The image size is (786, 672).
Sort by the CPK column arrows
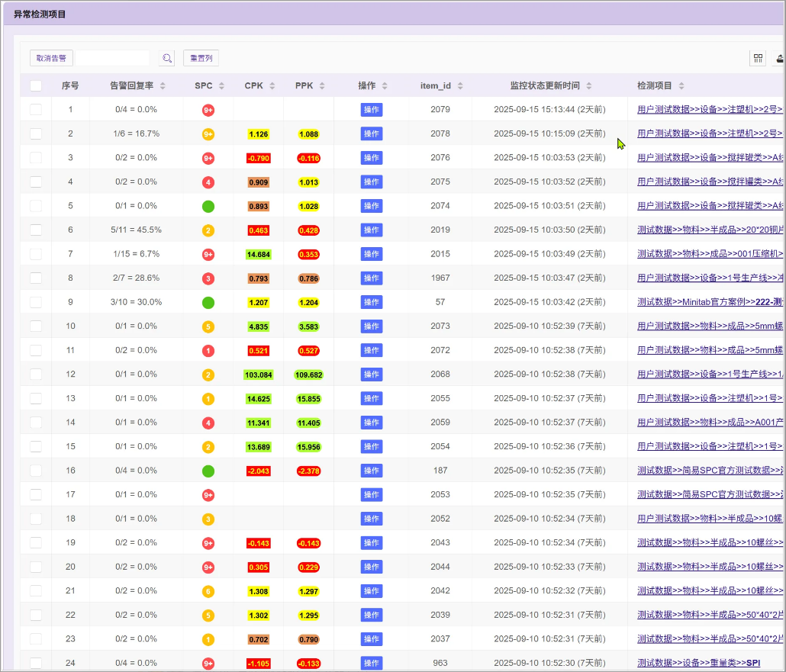coord(272,86)
